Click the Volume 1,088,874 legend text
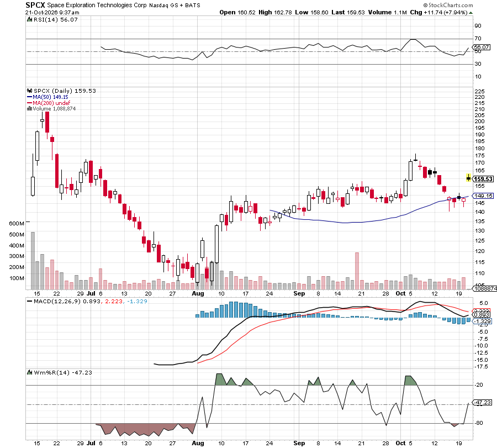Screen dimensions: 497x448 (54, 109)
